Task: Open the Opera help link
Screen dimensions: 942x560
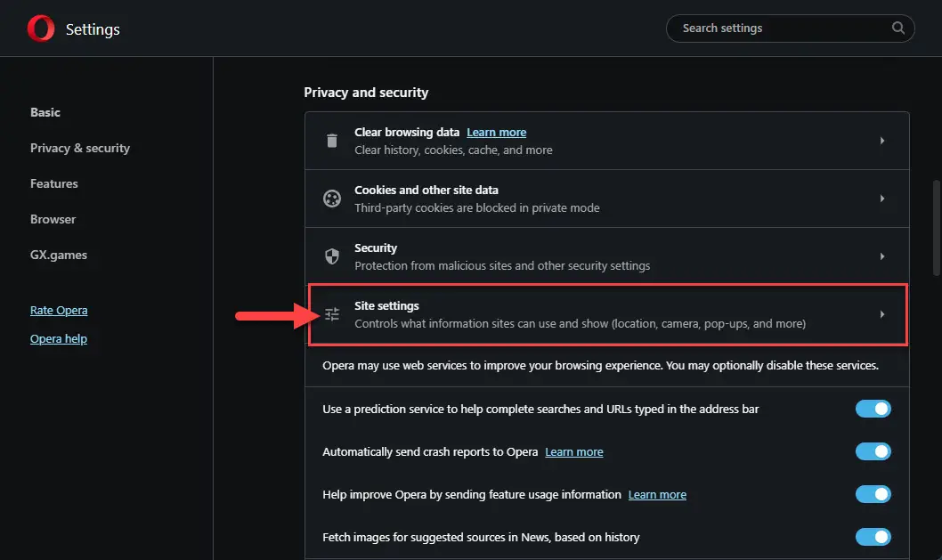Action: click(58, 338)
